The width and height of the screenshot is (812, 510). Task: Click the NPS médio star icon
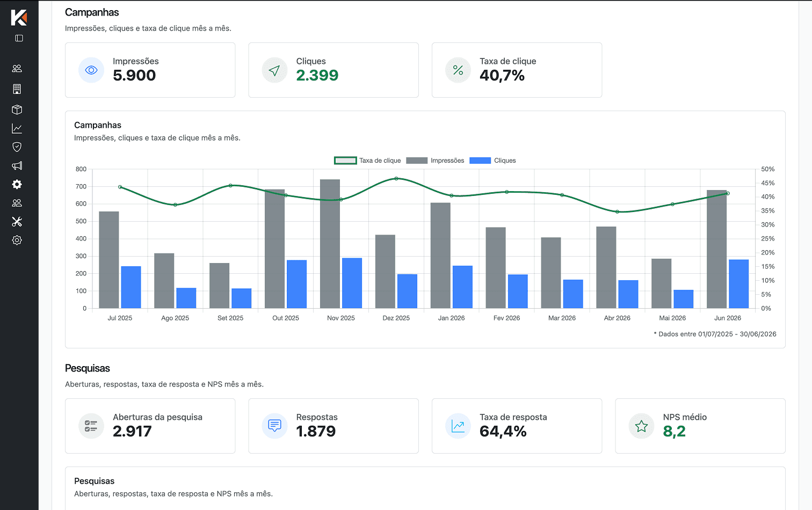pos(641,426)
